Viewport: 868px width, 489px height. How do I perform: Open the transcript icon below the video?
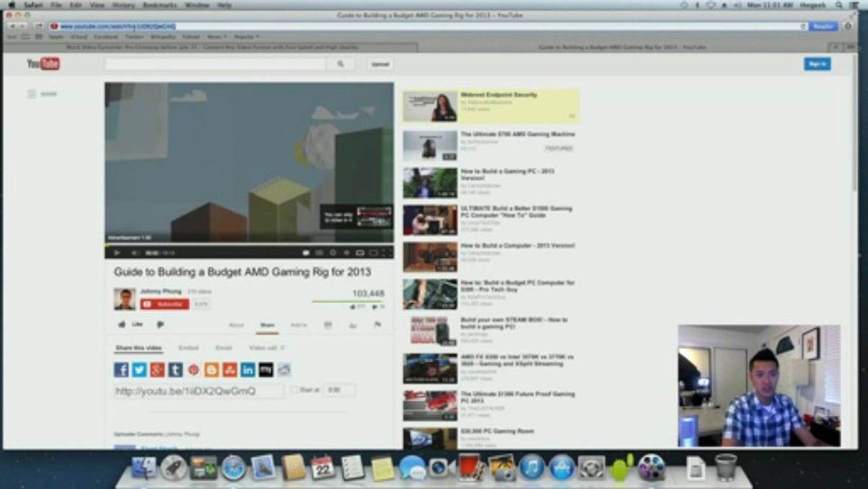(x=328, y=325)
